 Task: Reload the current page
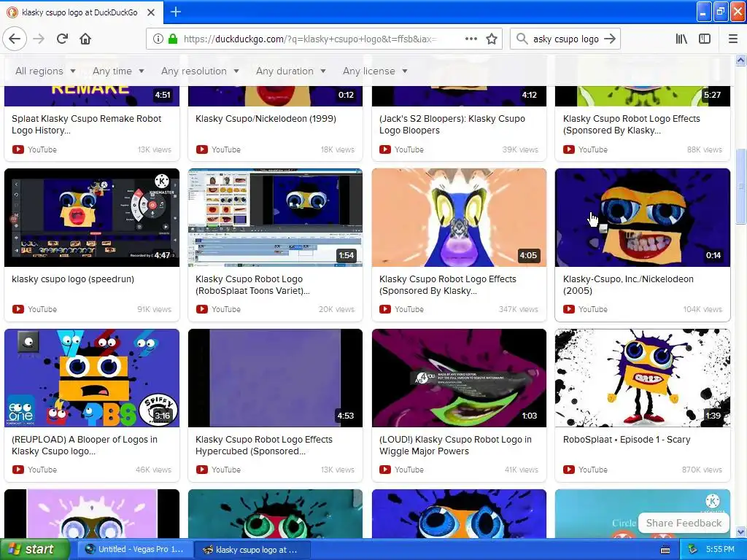(x=63, y=39)
